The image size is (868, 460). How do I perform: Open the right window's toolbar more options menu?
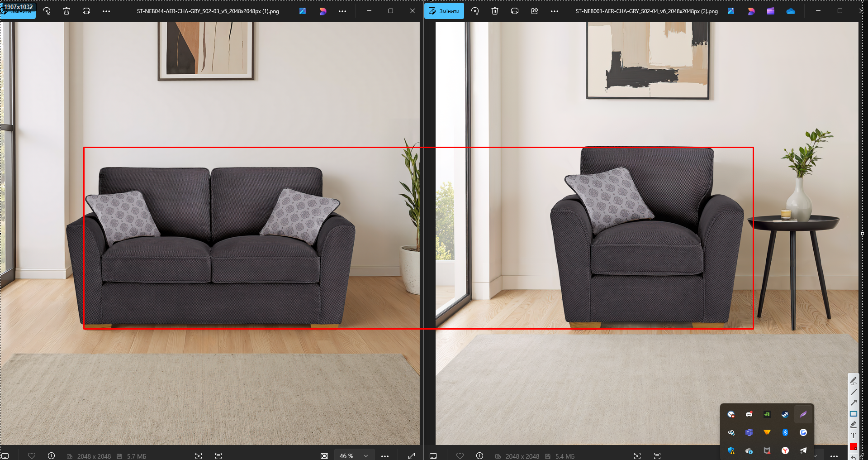(x=555, y=11)
